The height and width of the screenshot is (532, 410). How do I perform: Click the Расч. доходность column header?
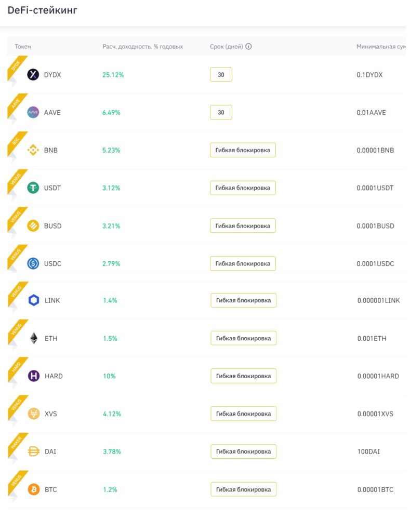142,46
